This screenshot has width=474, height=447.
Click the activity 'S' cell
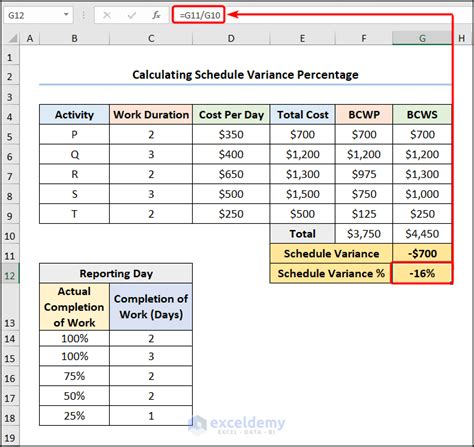point(74,194)
